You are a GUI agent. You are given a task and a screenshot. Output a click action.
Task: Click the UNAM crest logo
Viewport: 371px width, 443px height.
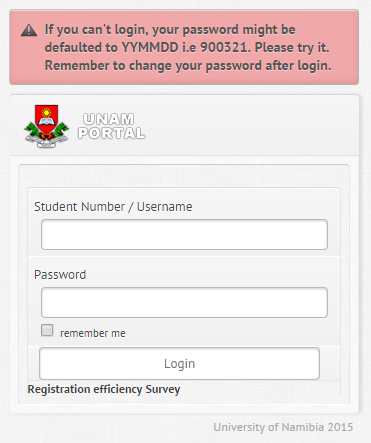tap(46, 126)
